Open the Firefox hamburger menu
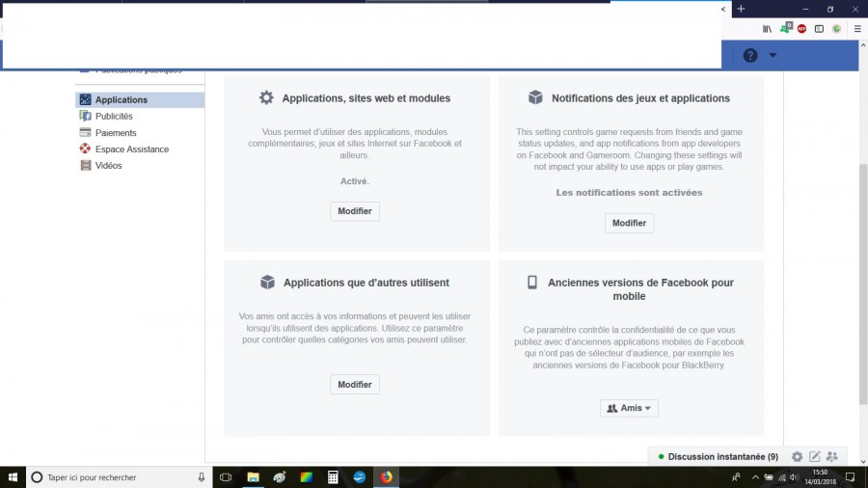 pos(857,29)
